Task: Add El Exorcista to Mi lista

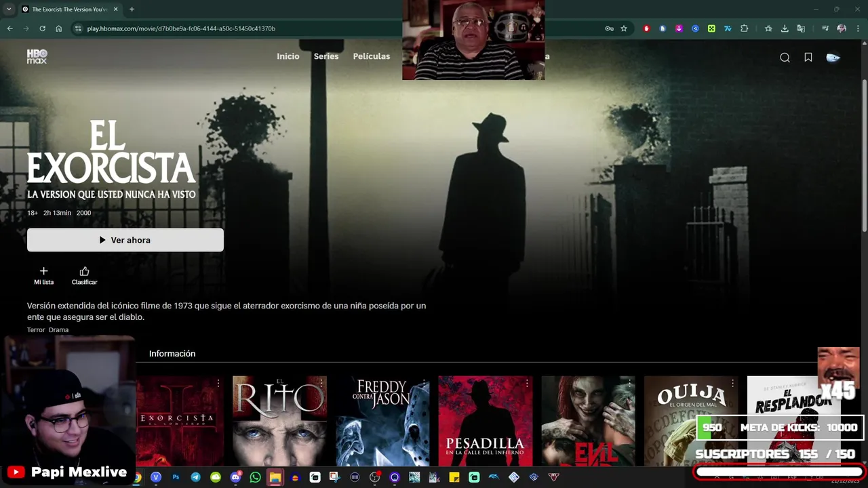Action: click(x=43, y=275)
